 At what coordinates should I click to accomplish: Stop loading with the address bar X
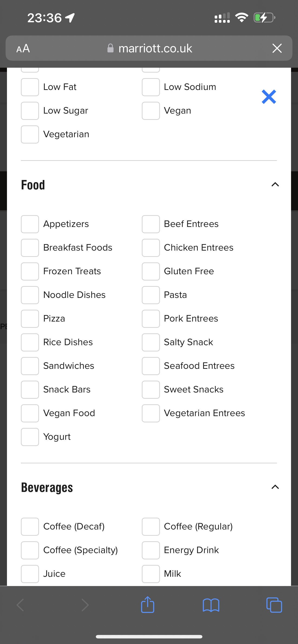277,48
